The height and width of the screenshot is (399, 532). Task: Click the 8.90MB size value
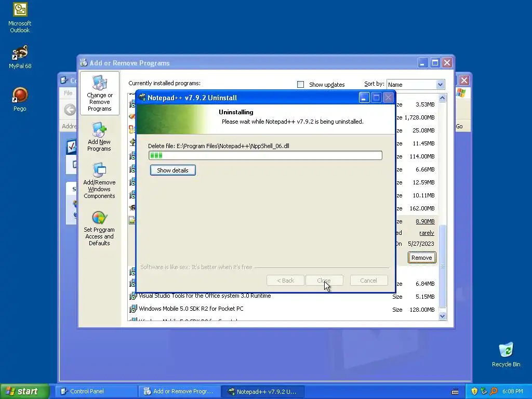tap(425, 221)
